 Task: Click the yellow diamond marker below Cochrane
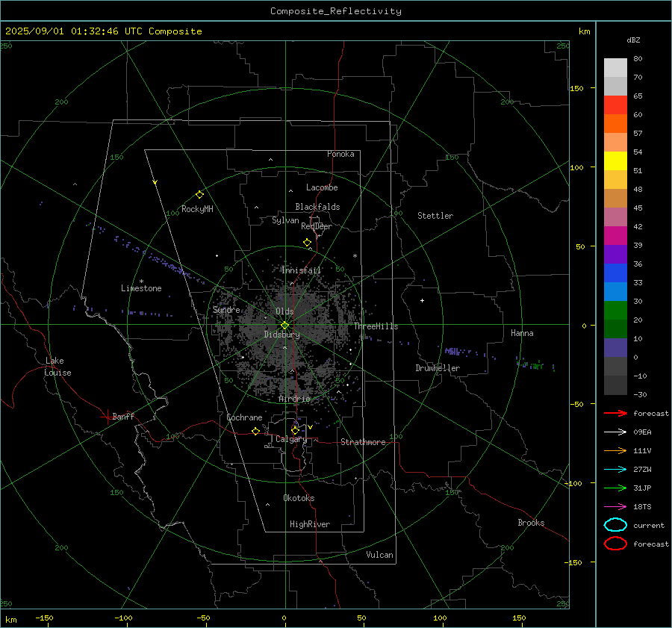[x=255, y=432]
